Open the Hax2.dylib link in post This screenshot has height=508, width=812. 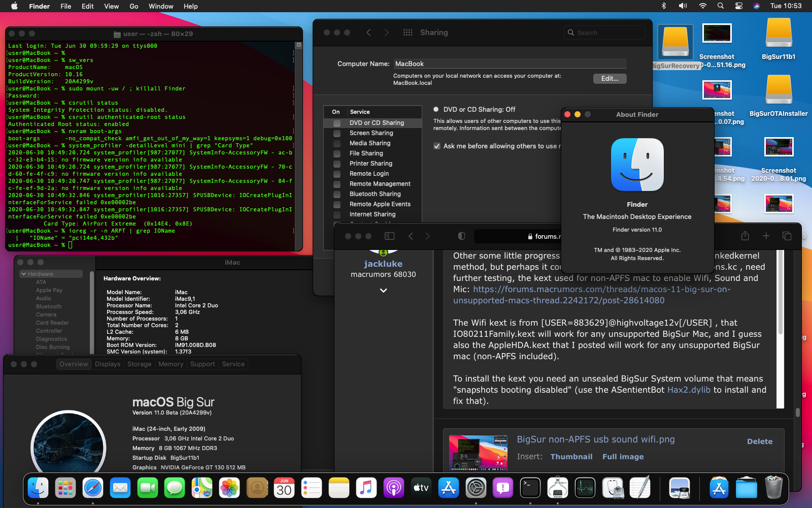(x=689, y=390)
